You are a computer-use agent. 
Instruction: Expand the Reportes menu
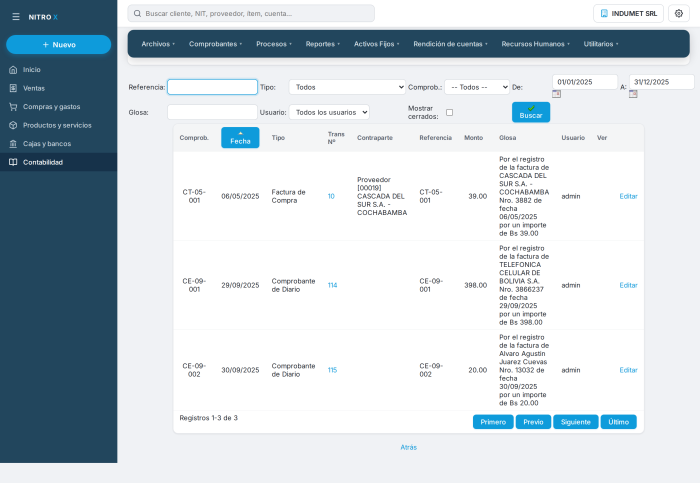click(323, 44)
